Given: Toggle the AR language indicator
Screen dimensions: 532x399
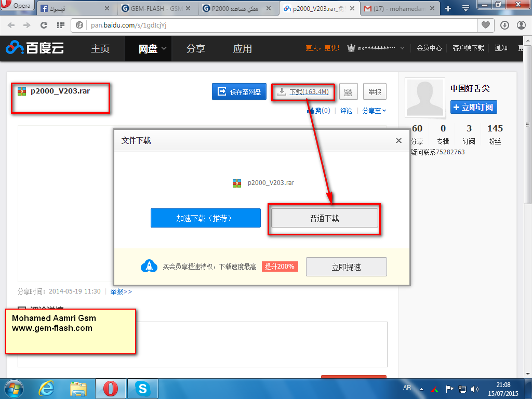Looking at the screenshot, I should [407, 388].
